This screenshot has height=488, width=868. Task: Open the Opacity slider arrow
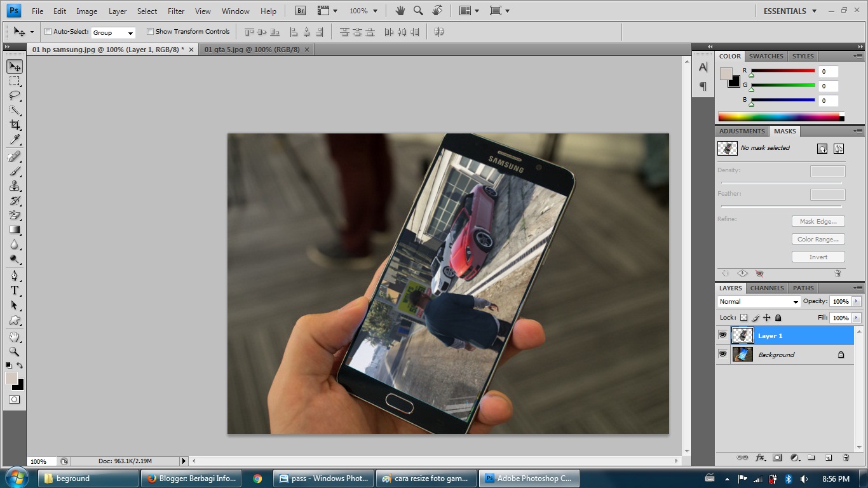(857, 301)
